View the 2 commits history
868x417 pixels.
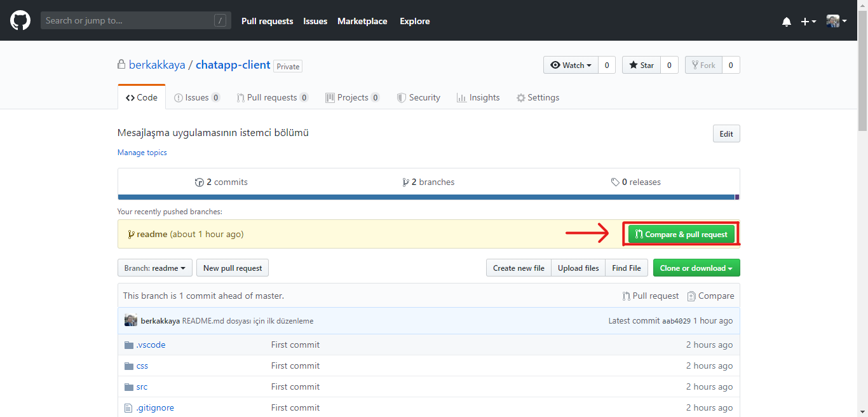pyautogui.click(x=221, y=182)
